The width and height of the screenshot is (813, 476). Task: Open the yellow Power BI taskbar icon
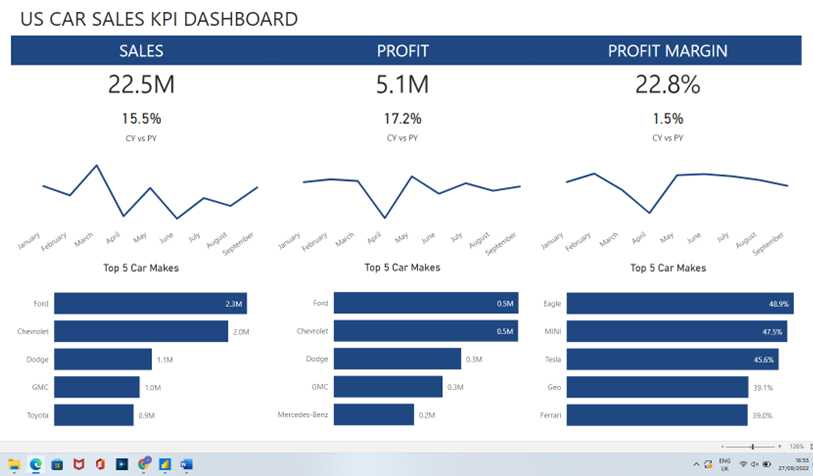165,464
